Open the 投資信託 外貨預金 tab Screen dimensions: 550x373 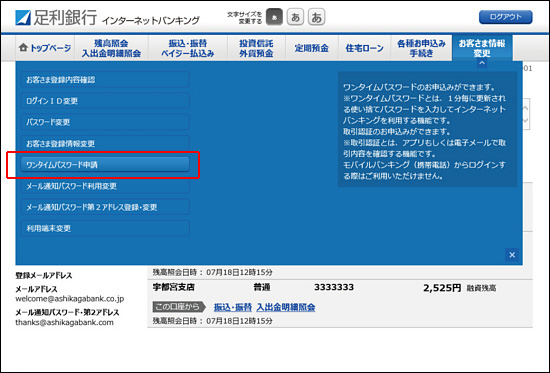tap(256, 48)
